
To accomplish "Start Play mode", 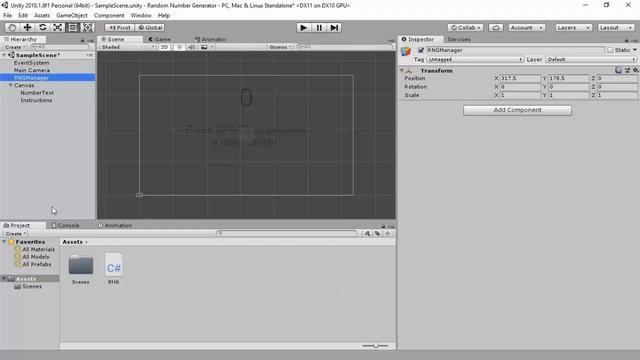I will [303, 27].
